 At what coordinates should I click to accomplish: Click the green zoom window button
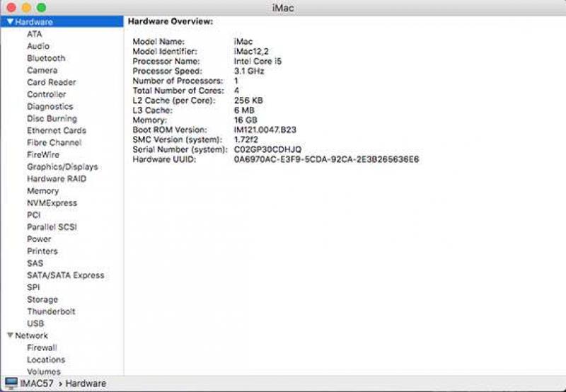41,7
